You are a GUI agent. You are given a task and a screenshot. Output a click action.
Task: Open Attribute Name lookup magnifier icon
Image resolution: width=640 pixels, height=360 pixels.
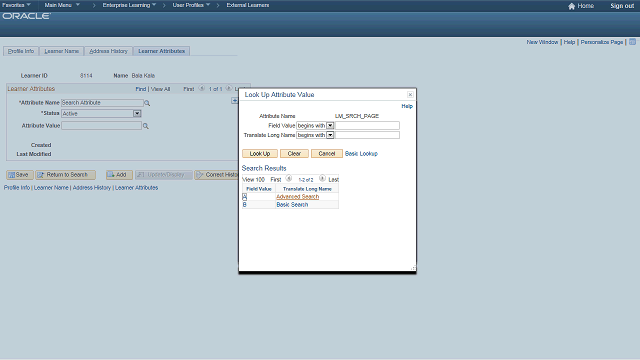coord(147,103)
